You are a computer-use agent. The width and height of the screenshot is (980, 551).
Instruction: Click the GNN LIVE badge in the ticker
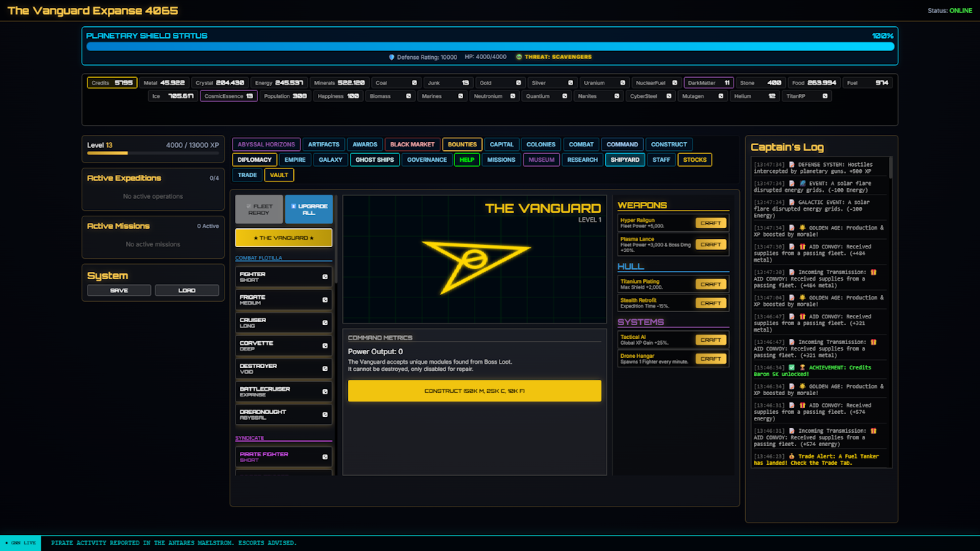(x=20, y=543)
